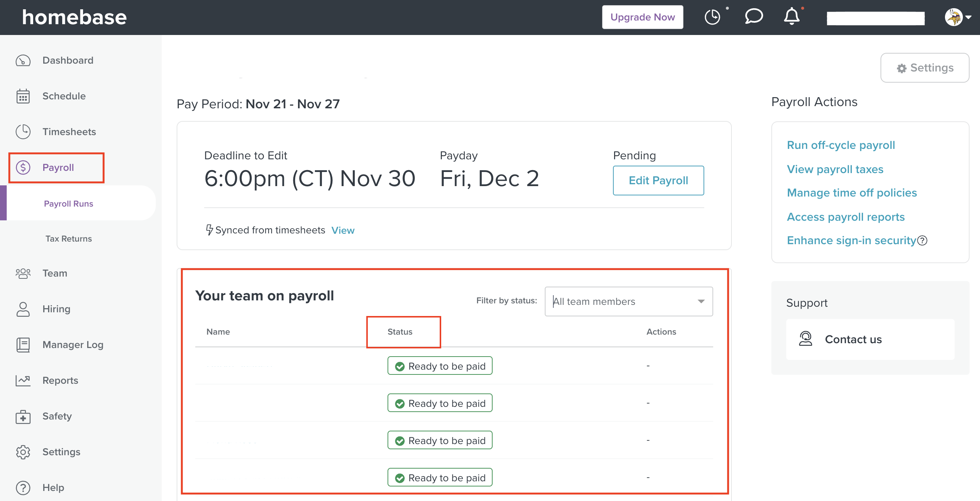The width and height of the screenshot is (980, 501).
Task: Click the Schedule calendar icon
Action: tap(23, 96)
